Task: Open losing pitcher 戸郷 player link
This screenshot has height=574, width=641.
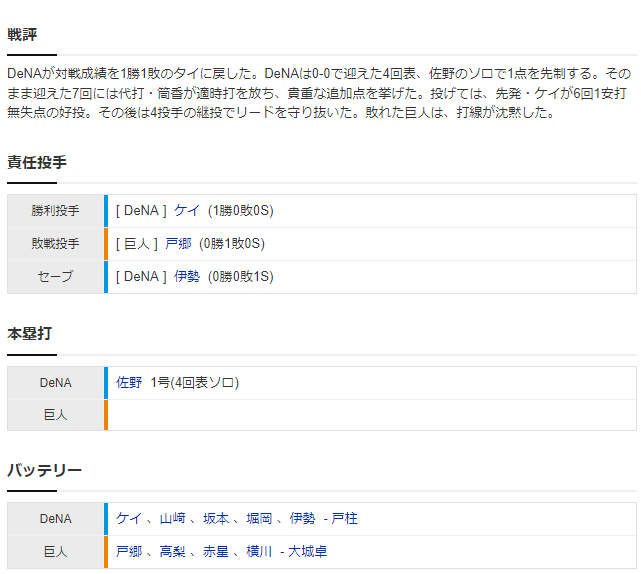Action: [178, 244]
